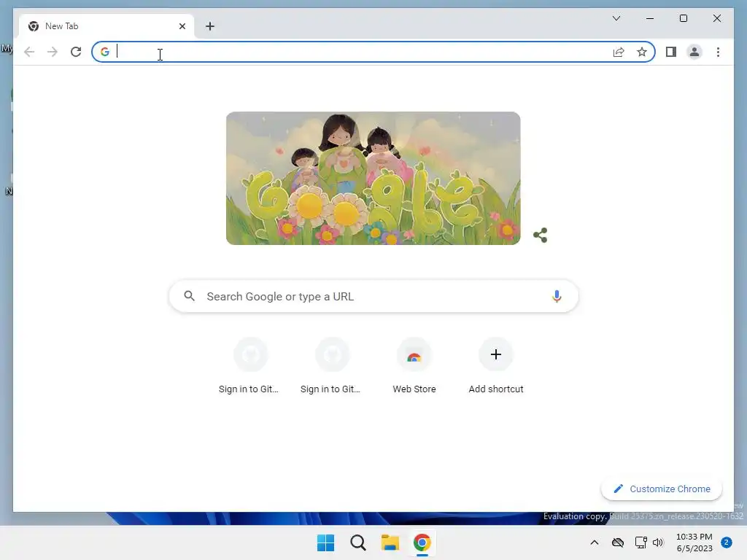Open Customize Chrome
747x560 pixels.
(662, 489)
